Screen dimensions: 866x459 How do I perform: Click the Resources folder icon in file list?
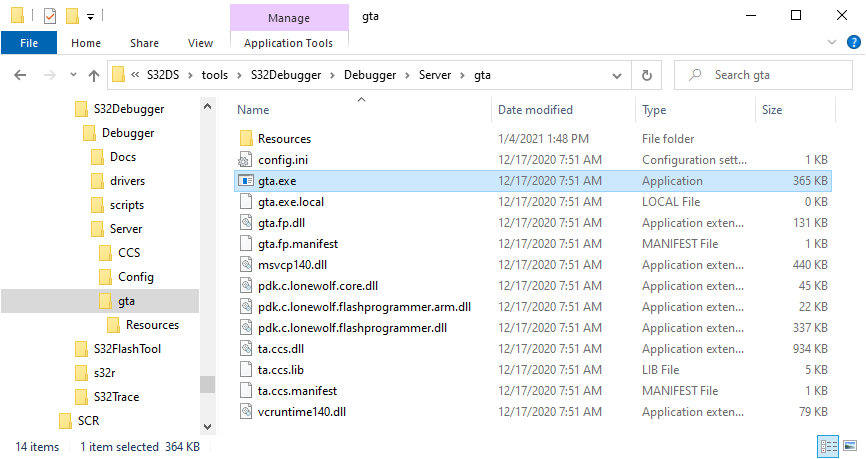click(x=246, y=139)
